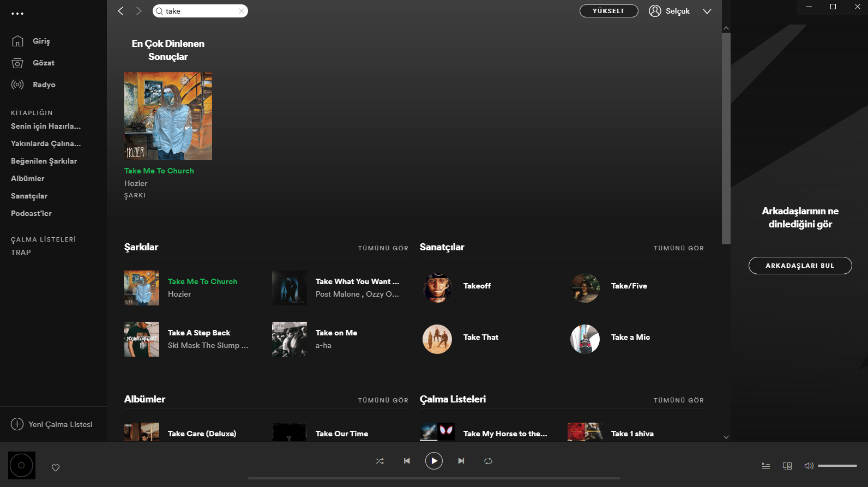
Task: Expand the account dropdown arrow
Action: pyautogui.click(x=707, y=11)
